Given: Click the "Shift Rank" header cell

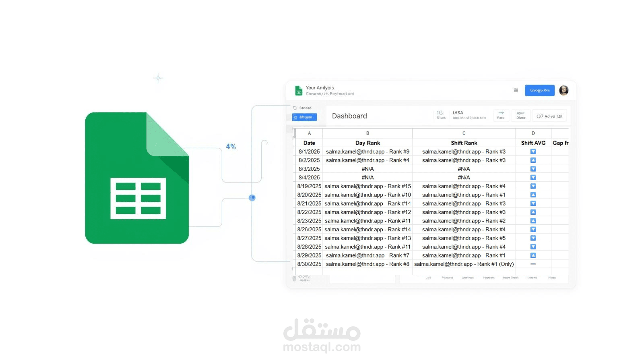Looking at the screenshot, I should click(464, 143).
